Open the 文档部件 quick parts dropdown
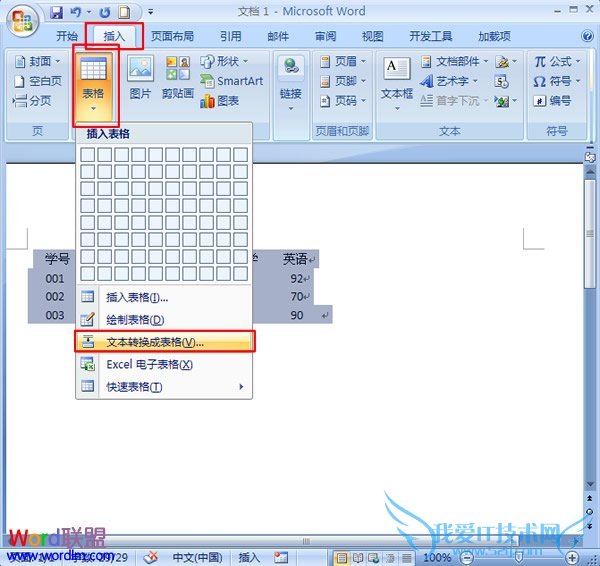600x566 pixels. (454, 61)
